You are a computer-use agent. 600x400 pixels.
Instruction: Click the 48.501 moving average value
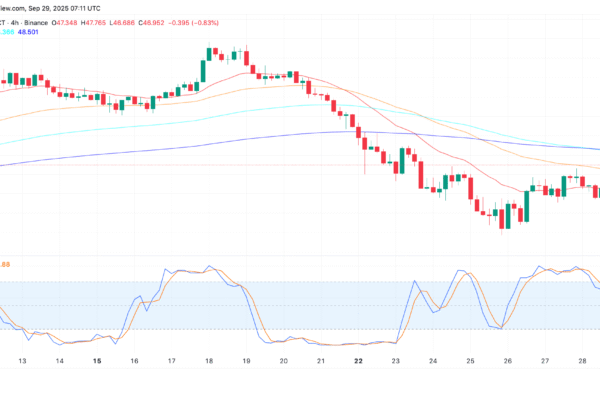pyautogui.click(x=42, y=32)
